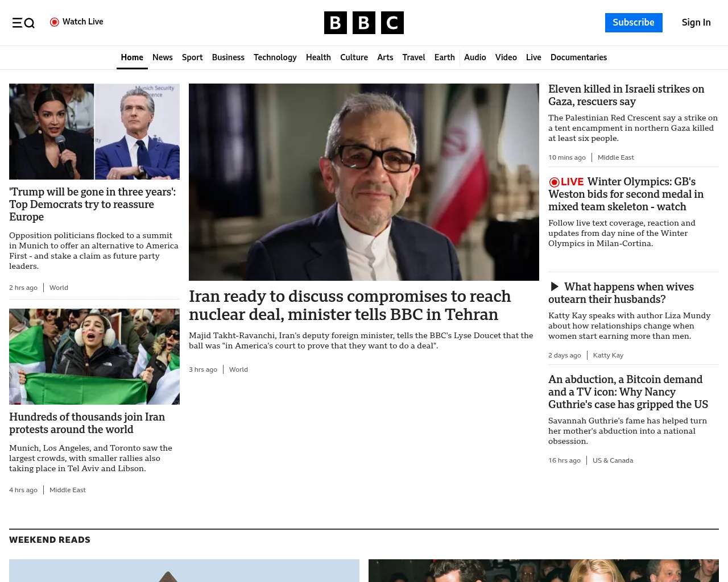728x582 pixels.
Task: Click the Savannah Guthrie's fame summary text
Action: click(627, 431)
